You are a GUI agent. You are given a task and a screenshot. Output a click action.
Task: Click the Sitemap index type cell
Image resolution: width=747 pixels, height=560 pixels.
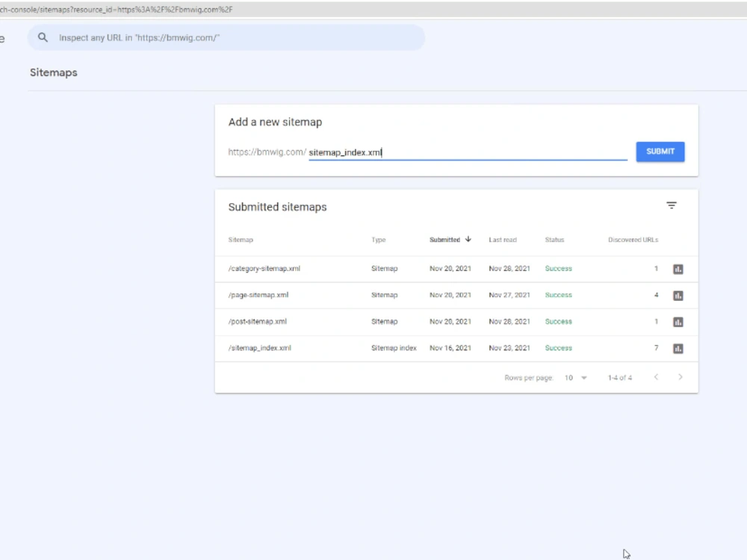394,348
